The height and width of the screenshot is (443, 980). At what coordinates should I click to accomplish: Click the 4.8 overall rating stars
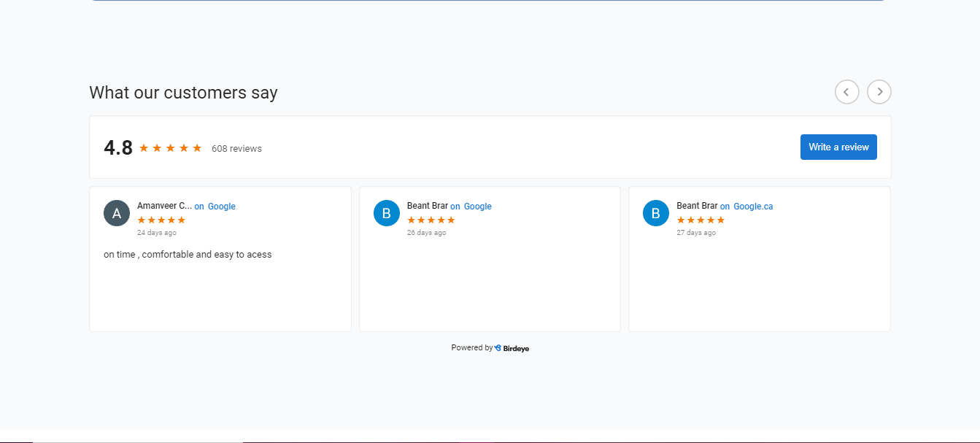170,148
